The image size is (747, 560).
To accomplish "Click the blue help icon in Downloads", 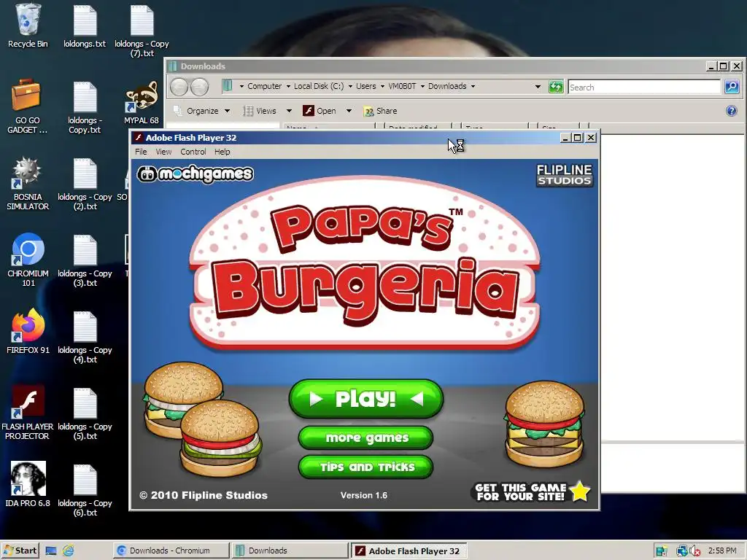I will coord(731,111).
